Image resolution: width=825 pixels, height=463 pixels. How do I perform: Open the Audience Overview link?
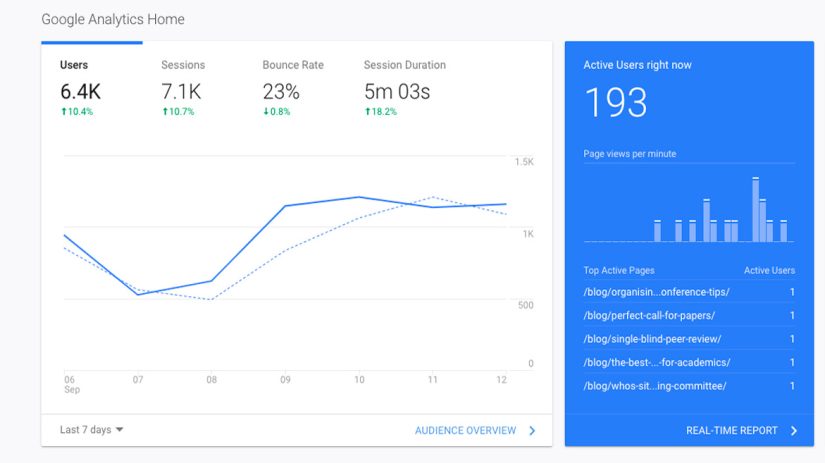coord(465,431)
